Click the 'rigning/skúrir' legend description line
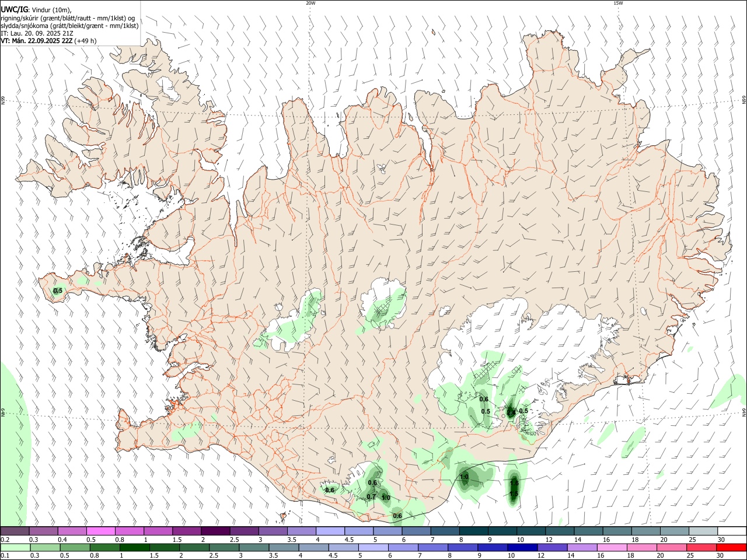 tap(68, 17)
